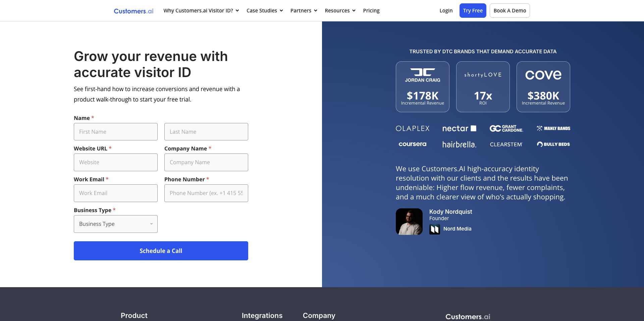Click the Try Free button
This screenshot has height=321, width=644.
pos(473,11)
